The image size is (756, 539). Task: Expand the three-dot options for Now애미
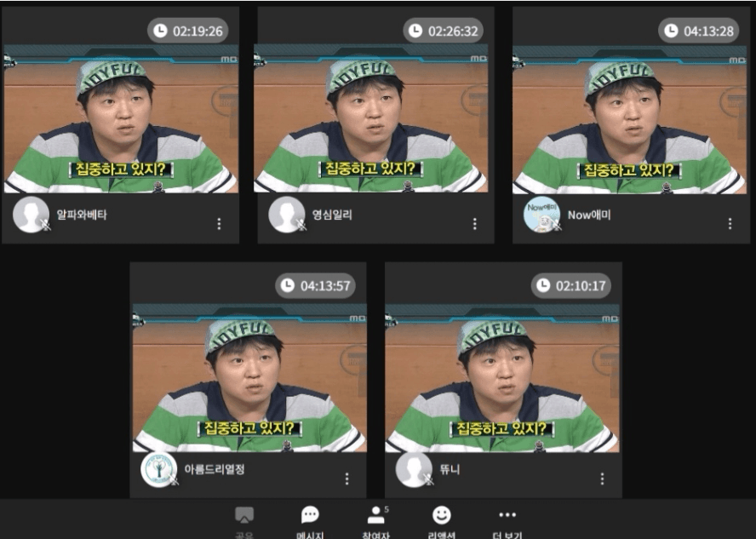click(730, 224)
